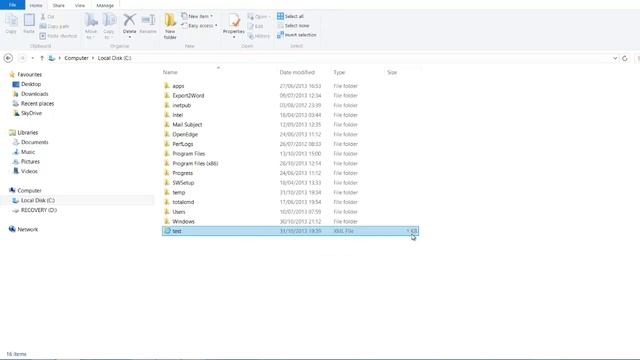Click the Up one level arrow
The image size is (640, 360).
coord(42,58)
